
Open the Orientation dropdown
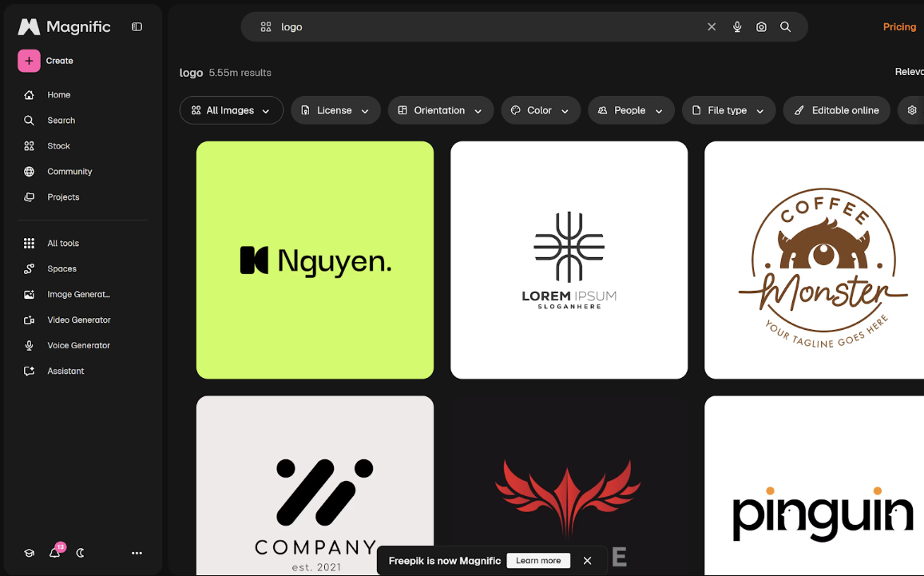[440, 110]
